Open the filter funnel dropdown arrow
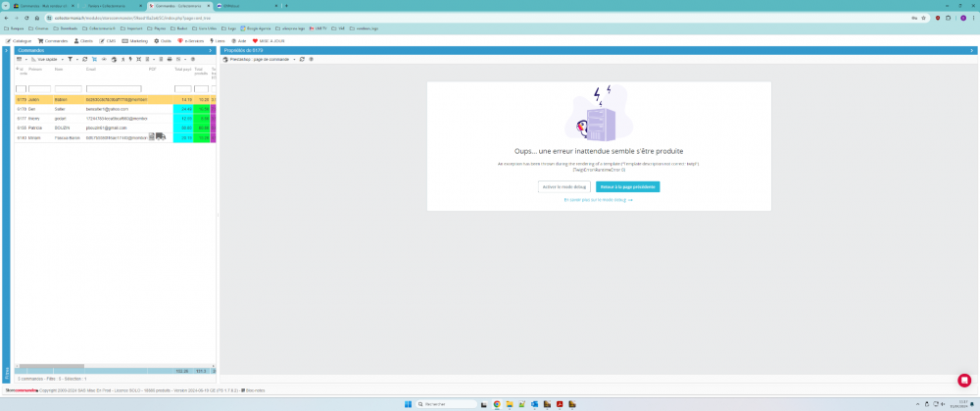This screenshot has height=411, width=980. pyautogui.click(x=76, y=59)
